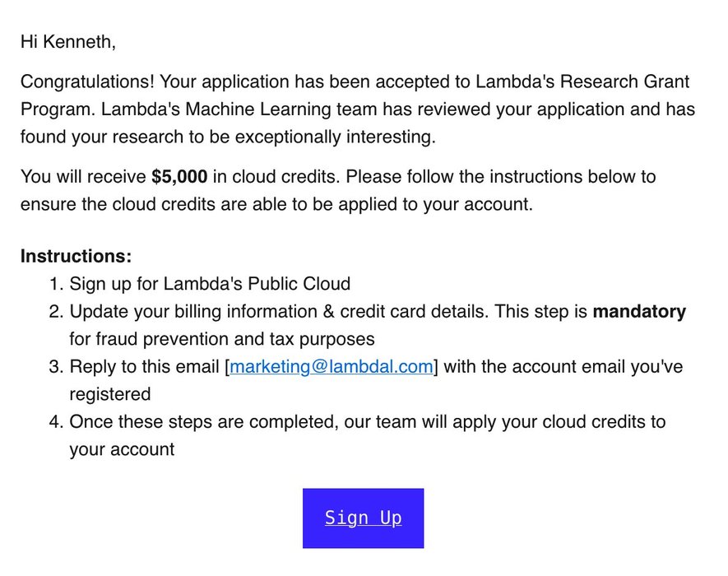Click "Reply to this email" in step 3
Viewport: 728px width, 576px height.
click(144, 367)
